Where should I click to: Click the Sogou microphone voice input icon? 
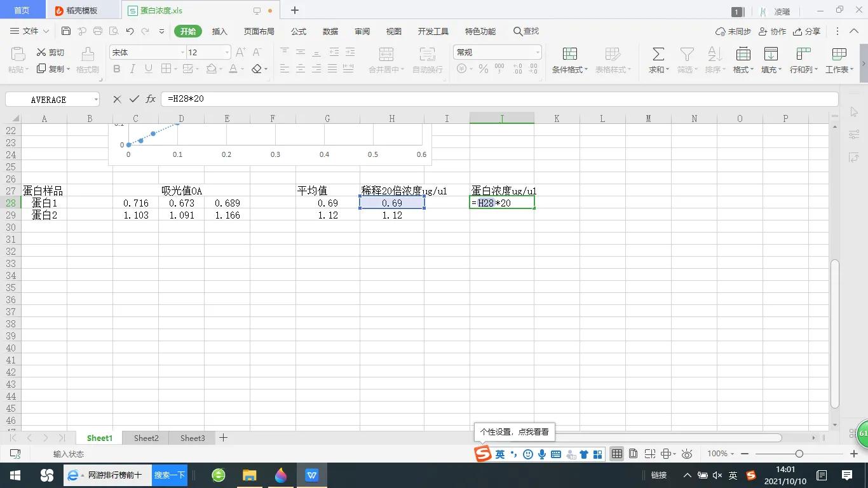point(542,454)
